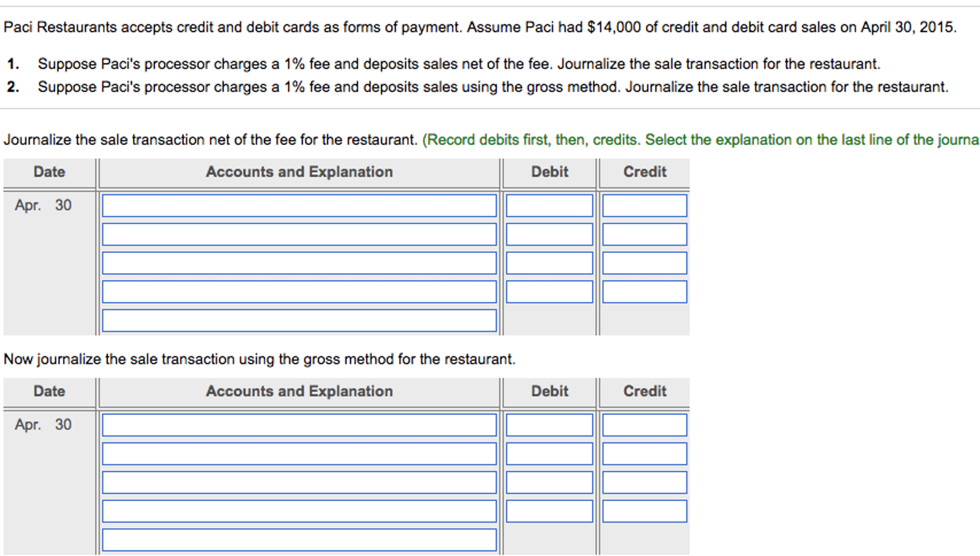Click the third Debit field in the net-of-fee journal
The image size is (980, 556).
tap(548, 263)
